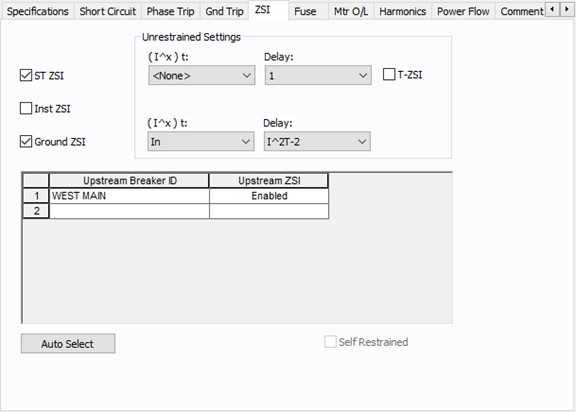The image size is (576, 412).
Task: Click the Auto Select button
Action: [68, 344]
